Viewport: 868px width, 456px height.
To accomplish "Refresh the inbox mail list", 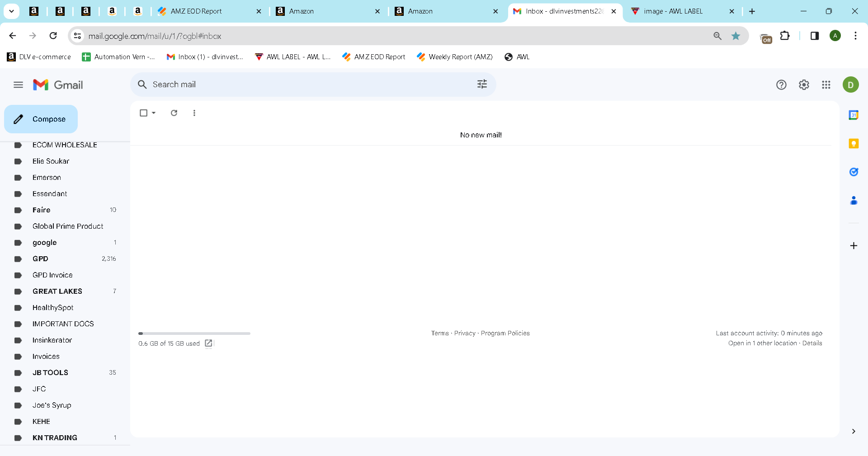I will [174, 113].
